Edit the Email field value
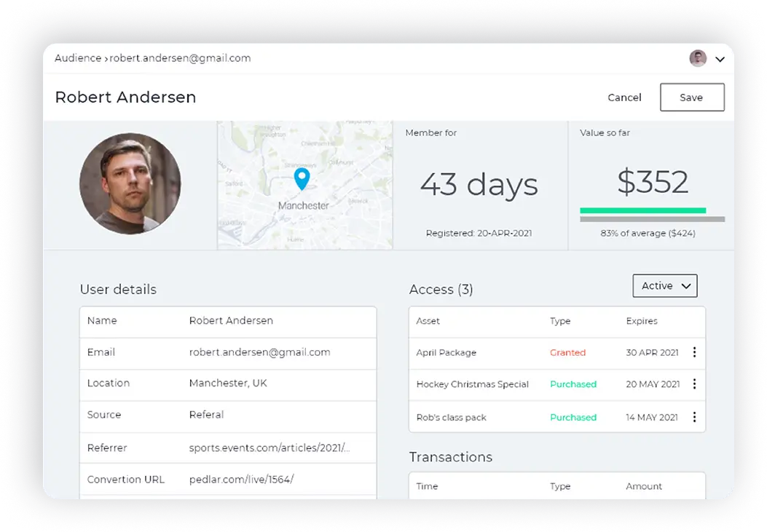Viewport: 767px width, 532px height. (x=259, y=352)
